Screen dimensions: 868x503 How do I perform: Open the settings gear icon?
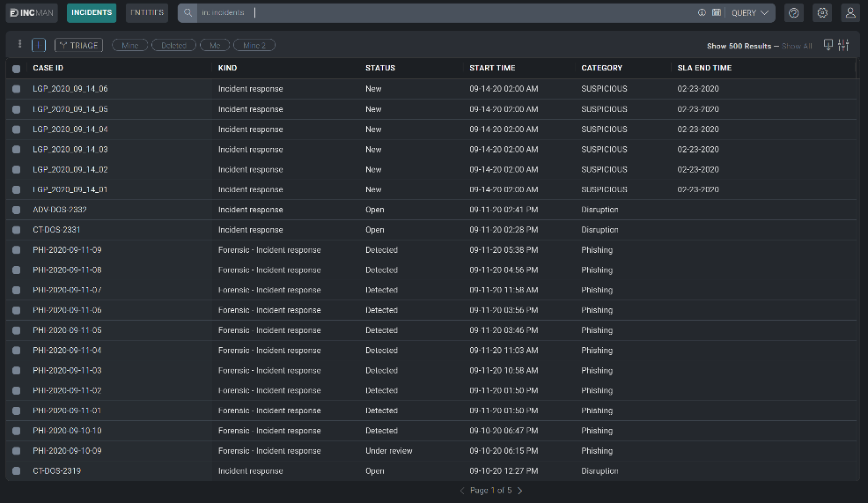click(822, 13)
